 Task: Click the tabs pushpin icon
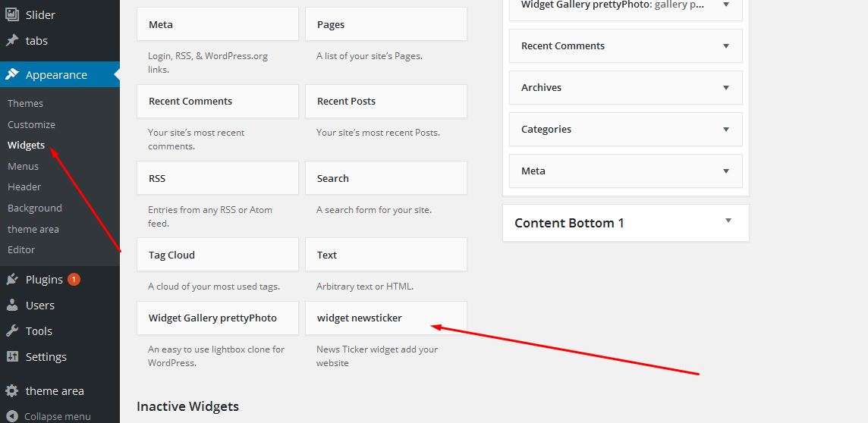coord(12,40)
